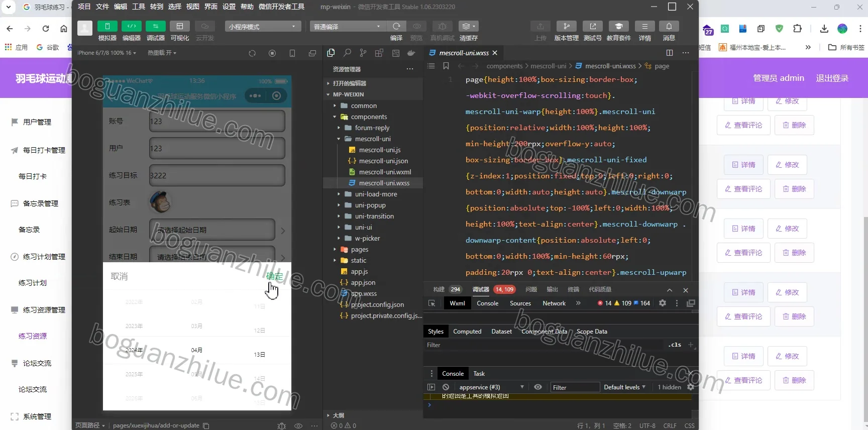Viewport: 868px width, 430px height.
Task: Click the console Filter input field
Action: point(575,387)
